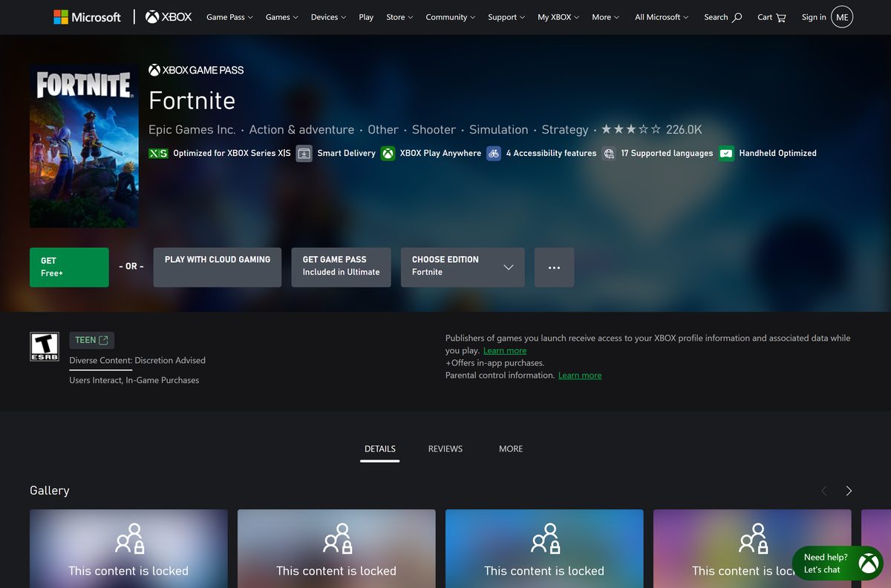891x588 pixels.
Task: Click the Other genre link
Action: [x=383, y=129]
